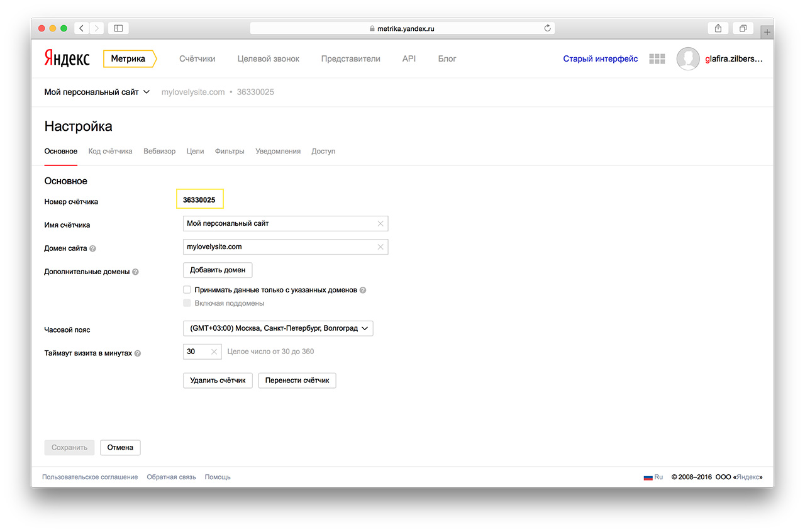The height and width of the screenshot is (532, 805).
Task: Switch to the Код счётчика tab
Action: (x=110, y=152)
